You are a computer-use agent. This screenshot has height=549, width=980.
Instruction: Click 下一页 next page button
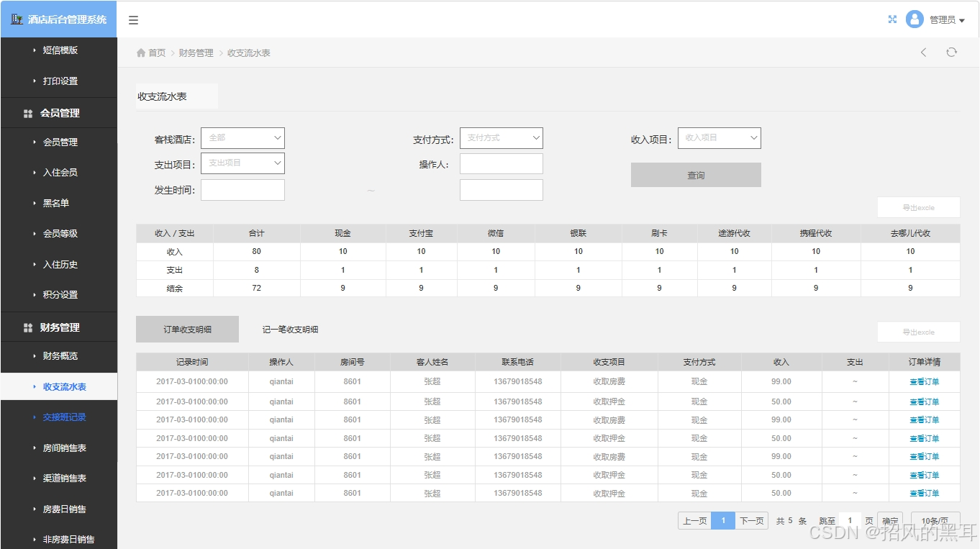[x=752, y=521]
